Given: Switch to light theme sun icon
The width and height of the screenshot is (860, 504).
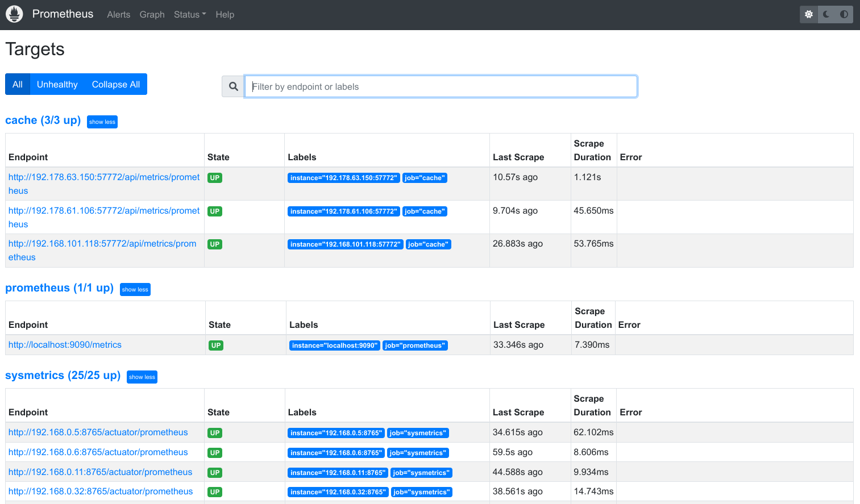Looking at the screenshot, I should 809,14.
